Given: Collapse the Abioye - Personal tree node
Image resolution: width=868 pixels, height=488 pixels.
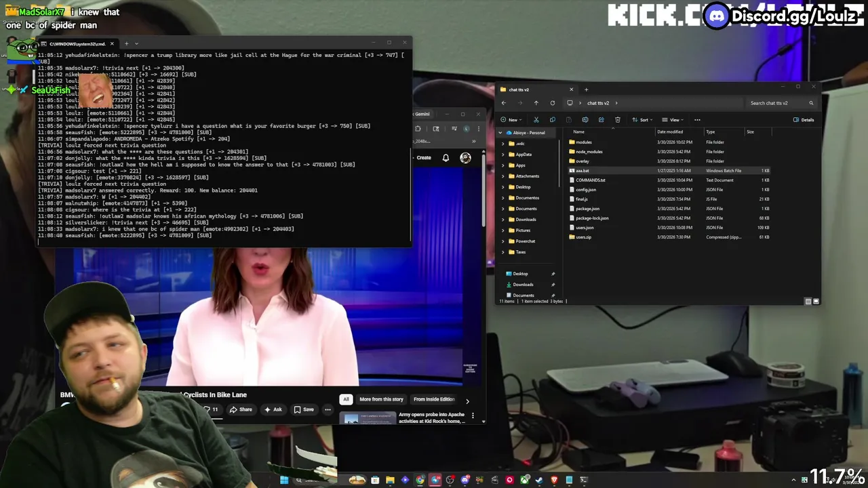Looking at the screenshot, I should [x=500, y=133].
